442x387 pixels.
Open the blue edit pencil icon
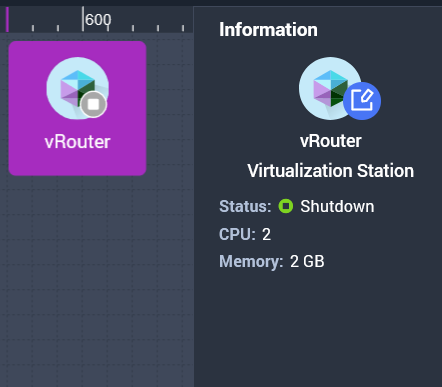point(362,101)
